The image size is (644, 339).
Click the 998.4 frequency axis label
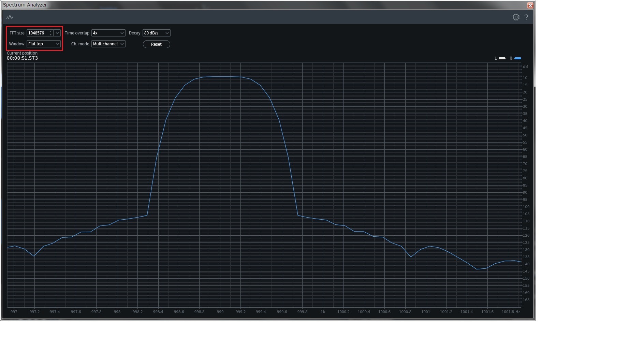click(158, 312)
